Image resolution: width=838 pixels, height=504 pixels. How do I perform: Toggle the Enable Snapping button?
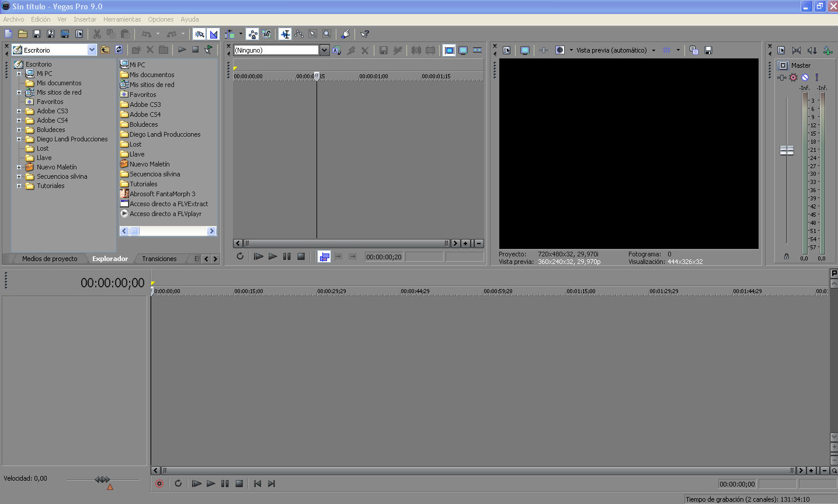[x=200, y=34]
